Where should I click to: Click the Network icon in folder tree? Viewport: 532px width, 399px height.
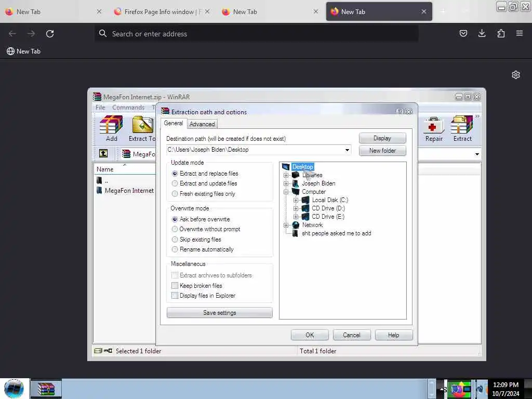296,225
